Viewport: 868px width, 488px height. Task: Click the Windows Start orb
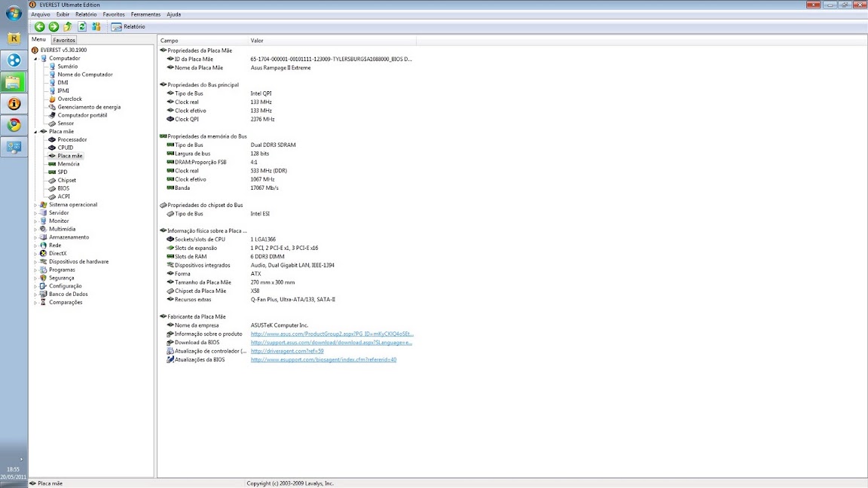coord(14,14)
